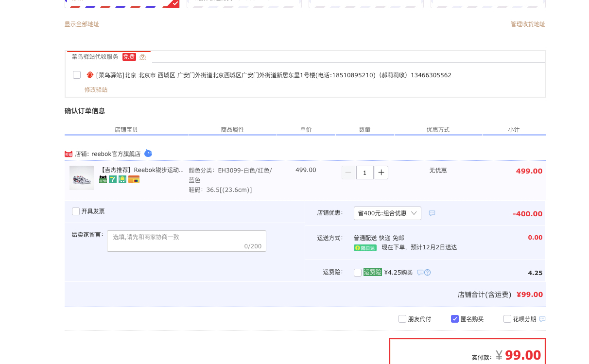This screenshot has width=589, height=364.
Task: Increase quantity with the plus button
Action: 381,173
